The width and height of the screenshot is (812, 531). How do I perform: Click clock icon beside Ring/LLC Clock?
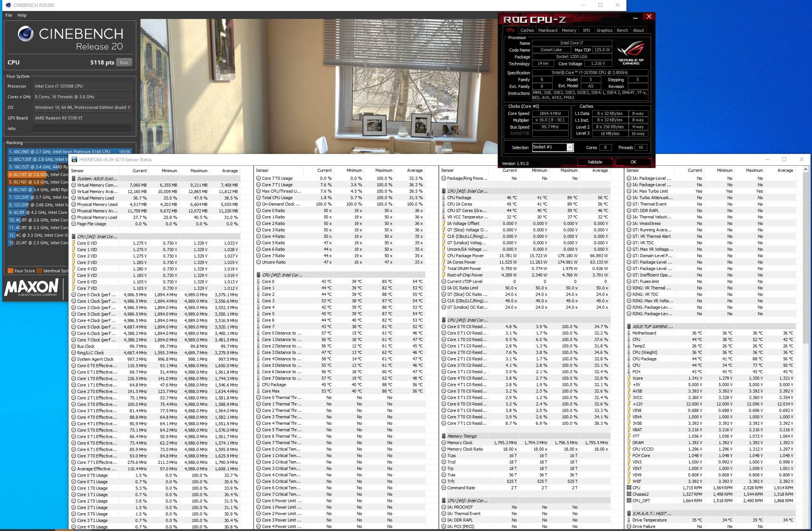(74, 353)
